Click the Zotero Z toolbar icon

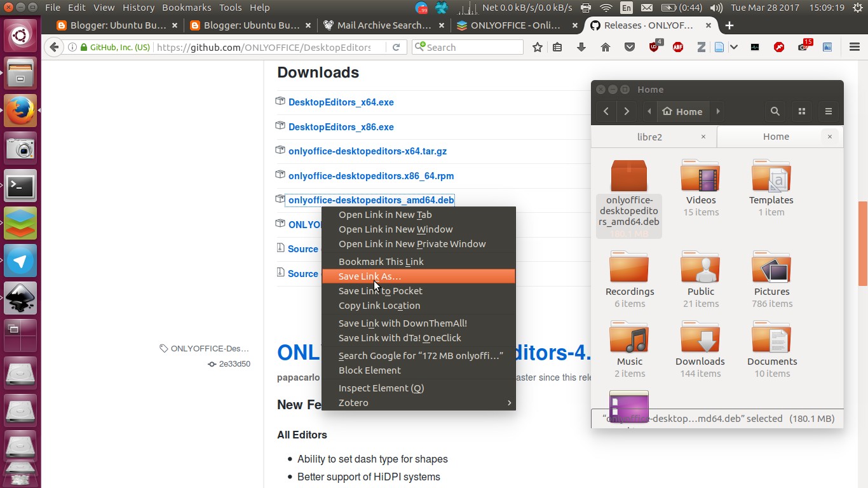point(702,47)
